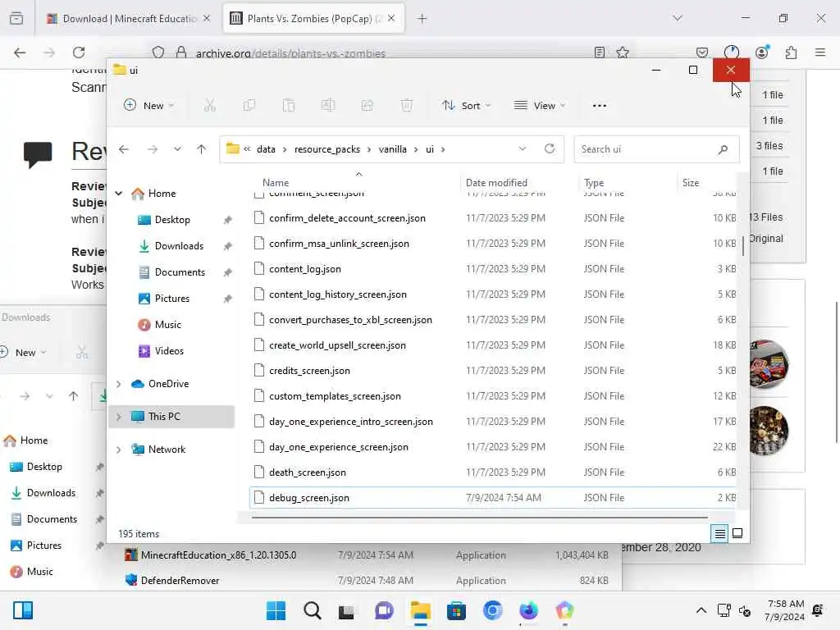Screen dimensions: 840x630
Task: Open clock and date in system tray
Action: click(x=785, y=610)
